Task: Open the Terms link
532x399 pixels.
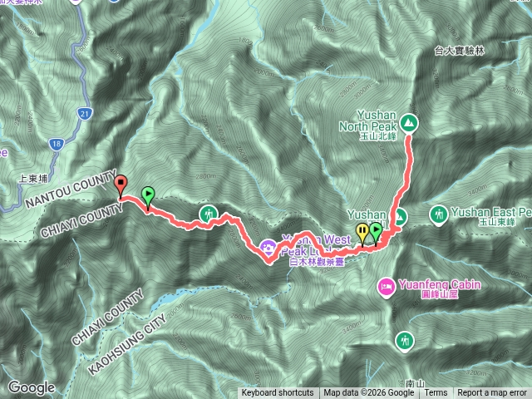Action: (436, 393)
